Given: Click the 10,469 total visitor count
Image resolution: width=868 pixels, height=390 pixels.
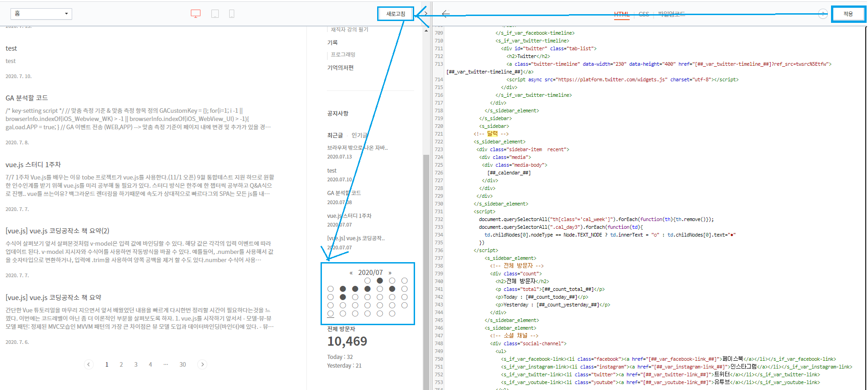Looking at the screenshot, I should (347, 342).
